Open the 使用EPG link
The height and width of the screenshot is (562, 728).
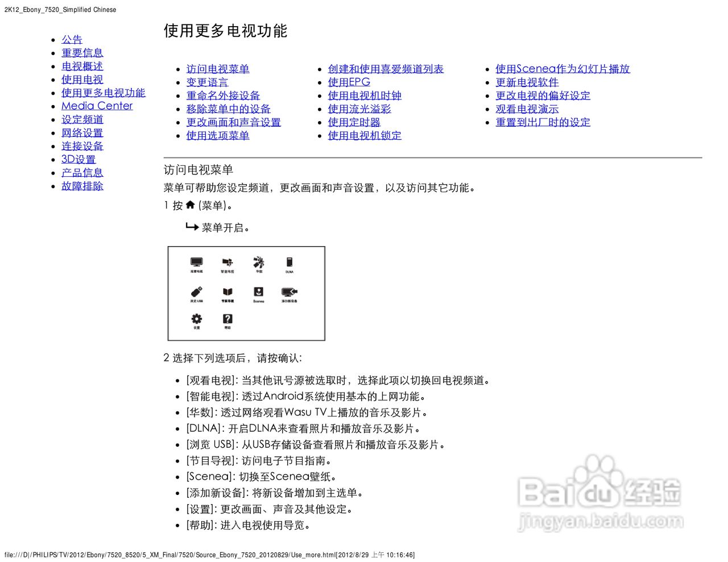click(x=349, y=82)
